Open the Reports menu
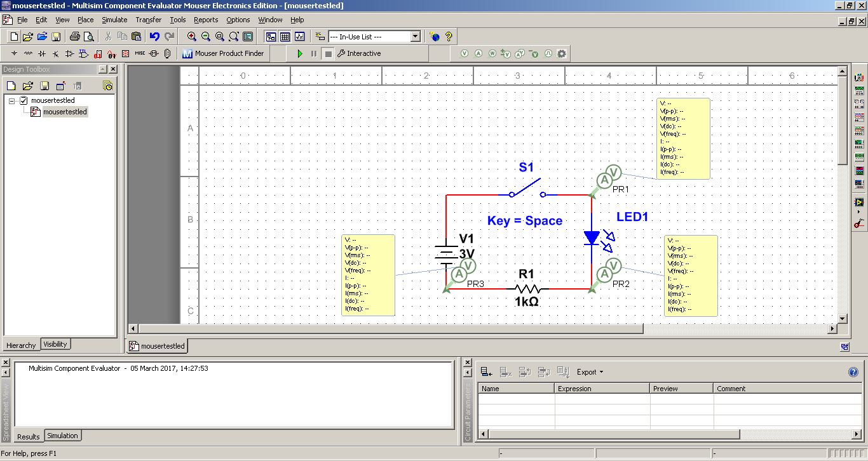The height and width of the screenshot is (461, 868). click(206, 20)
